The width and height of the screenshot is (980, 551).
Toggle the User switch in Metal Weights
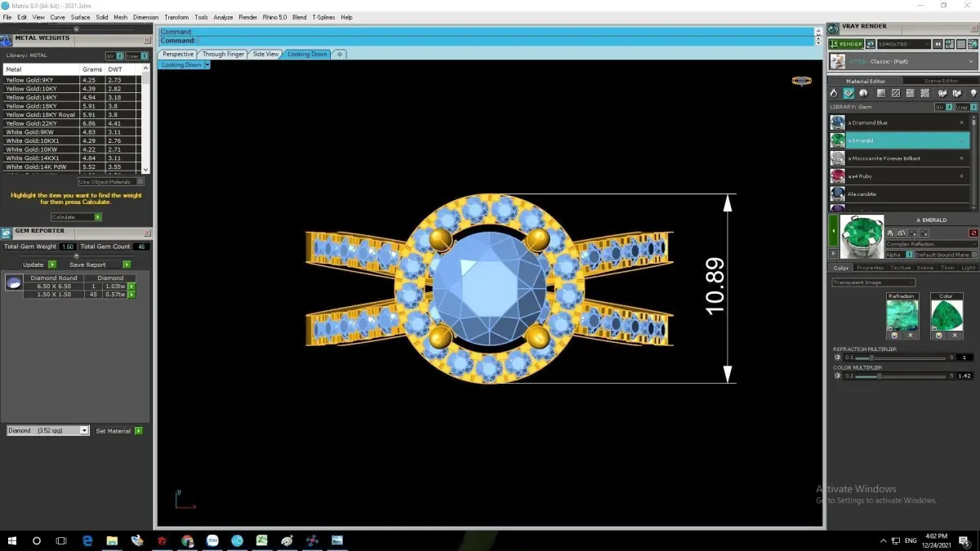(x=136, y=56)
